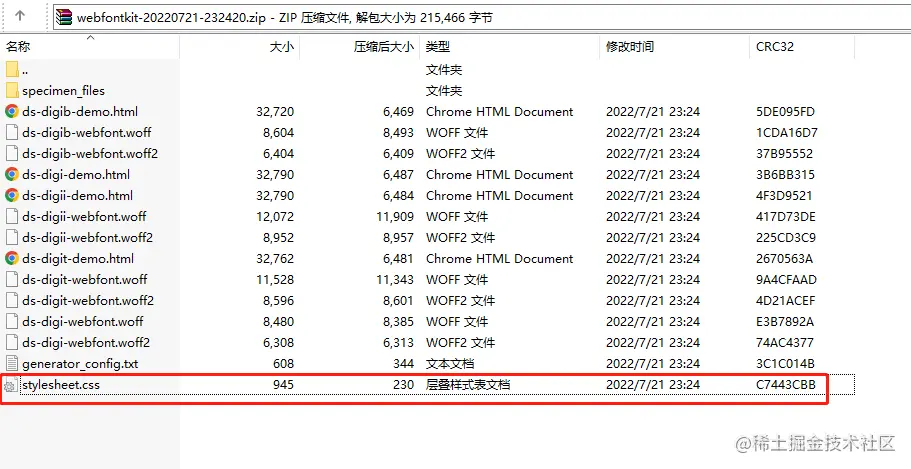This screenshot has width=911, height=469.
Task: Select file name ds-digi-webfont.woff2
Action: coord(86,342)
